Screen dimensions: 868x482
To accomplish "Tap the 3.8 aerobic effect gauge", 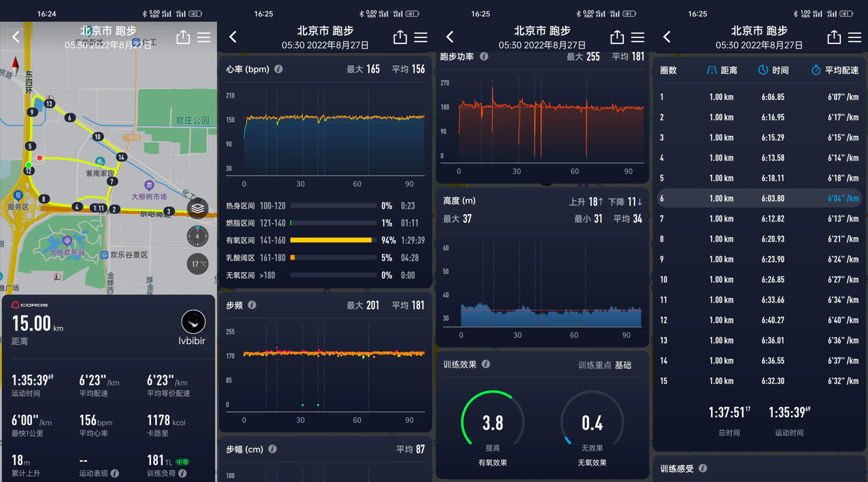I will 493,423.
